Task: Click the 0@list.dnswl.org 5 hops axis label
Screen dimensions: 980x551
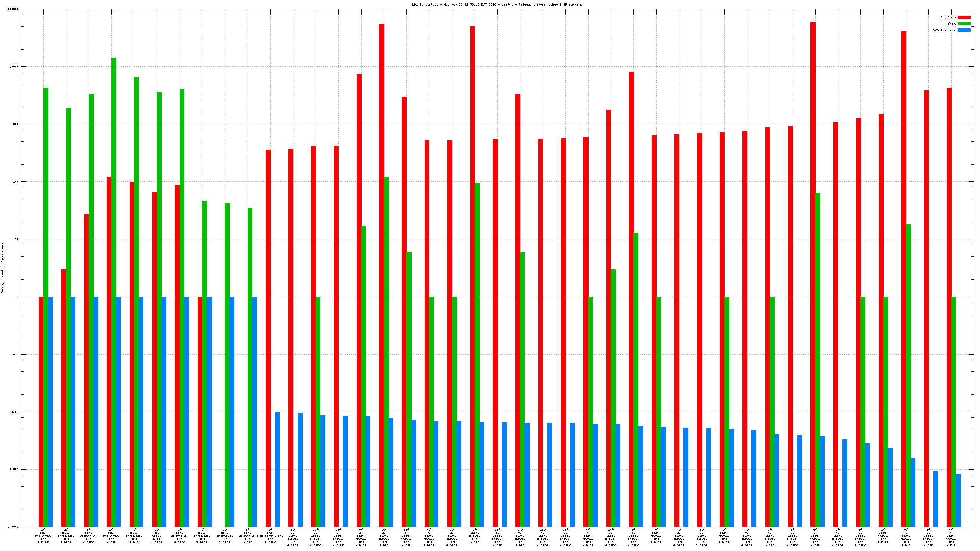Action: point(656,535)
